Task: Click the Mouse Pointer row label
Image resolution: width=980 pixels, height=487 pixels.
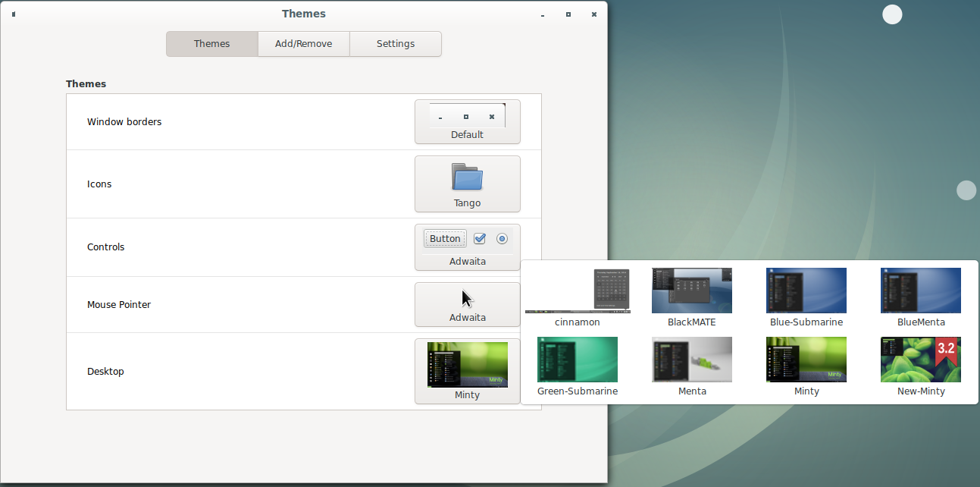Action: pos(119,304)
